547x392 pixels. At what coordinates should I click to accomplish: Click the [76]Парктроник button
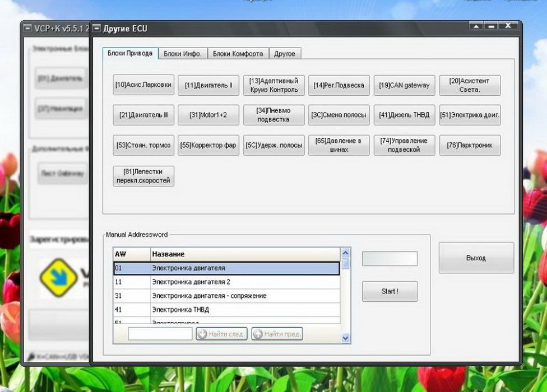coord(470,145)
